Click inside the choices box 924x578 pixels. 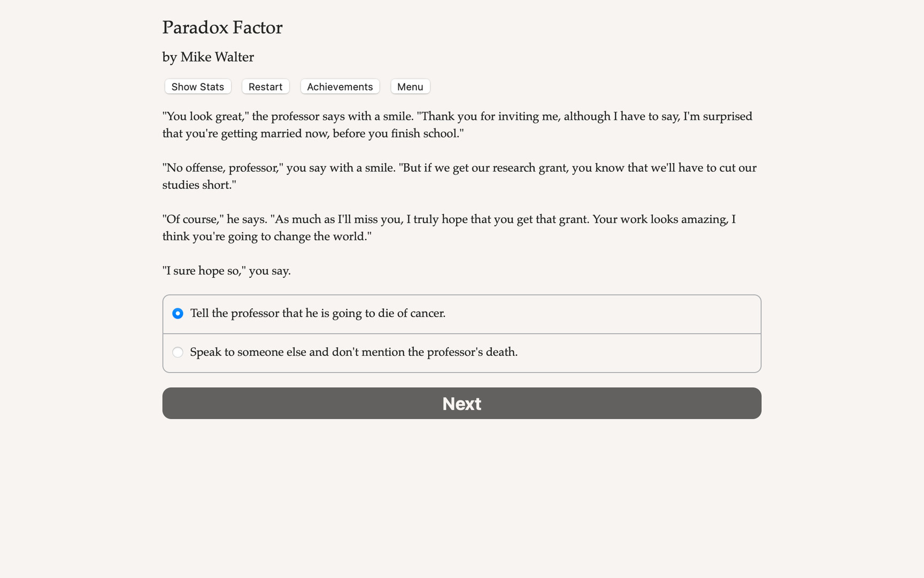(461, 333)
